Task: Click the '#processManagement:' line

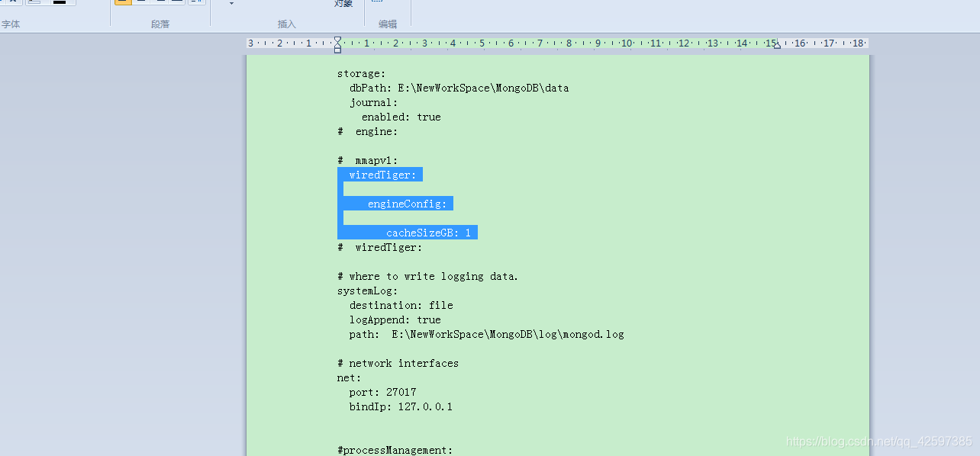Action: coord(395,450)
